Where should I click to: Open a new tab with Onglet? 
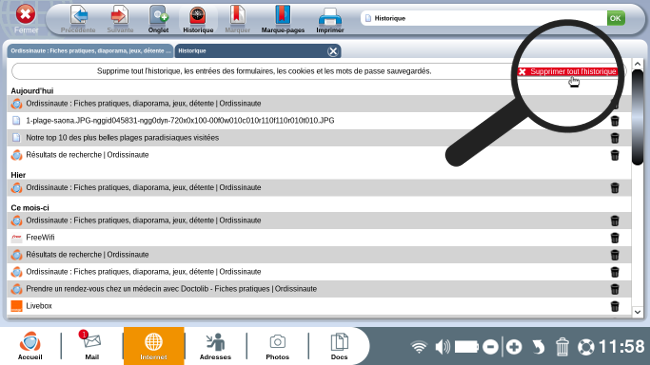(158, 19)
